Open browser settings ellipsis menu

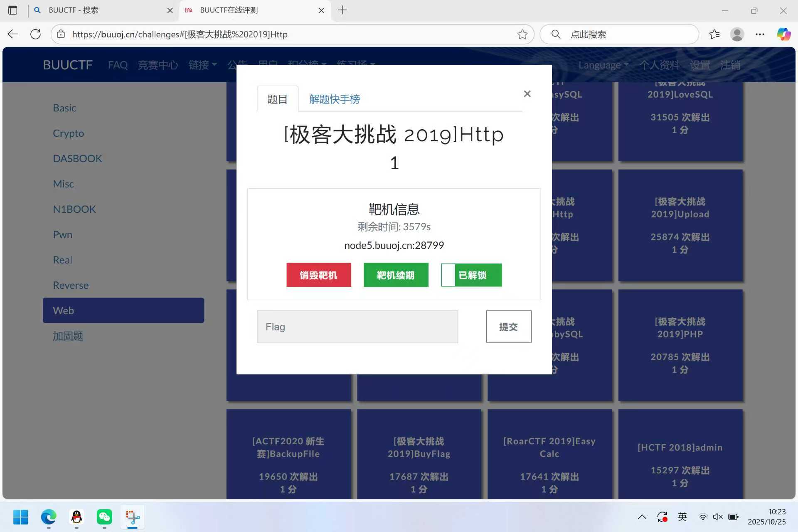tap(760, 34)
